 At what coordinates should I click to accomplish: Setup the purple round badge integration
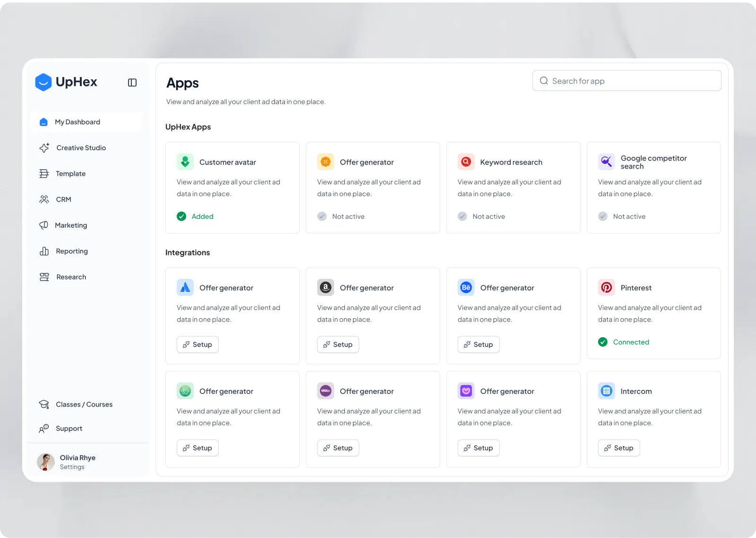tap(338, 448)
